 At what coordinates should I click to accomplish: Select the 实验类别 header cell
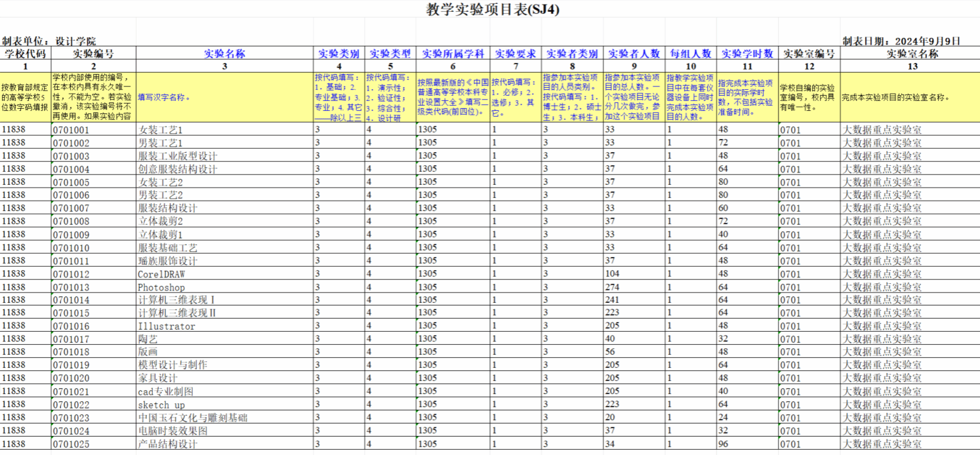(x=338, y=54)
